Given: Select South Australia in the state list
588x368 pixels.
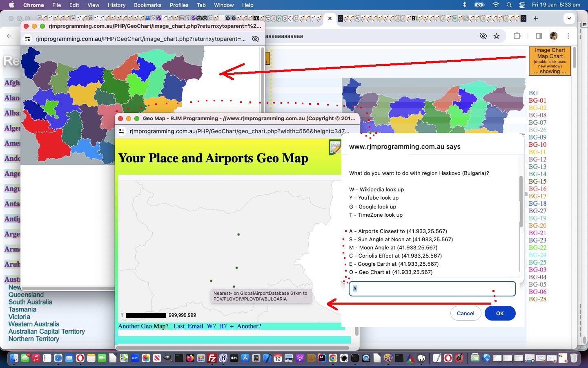Looking at the screenshot, I should pos(31,302).
